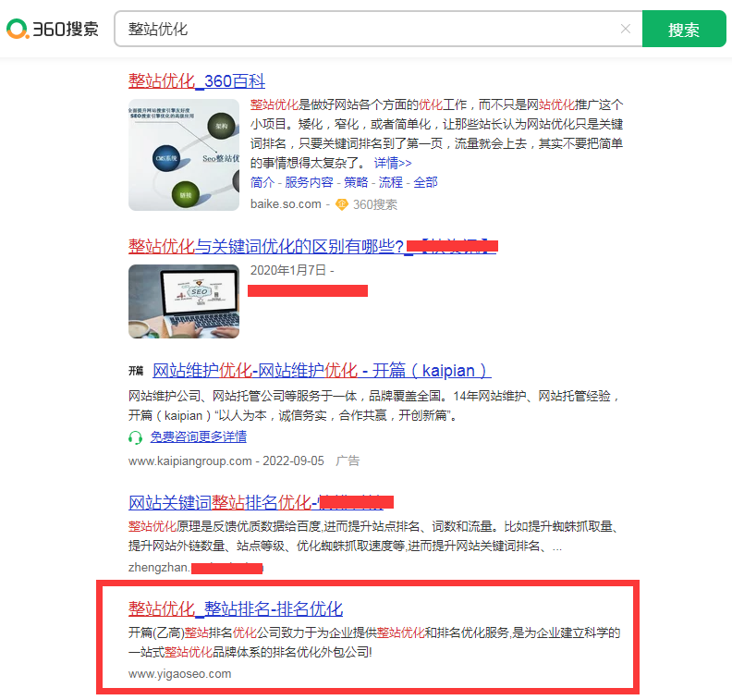Click the 开篇 brand logo icon
The width and height of the screenshot is (732, 700).
(x=136, y=371)
